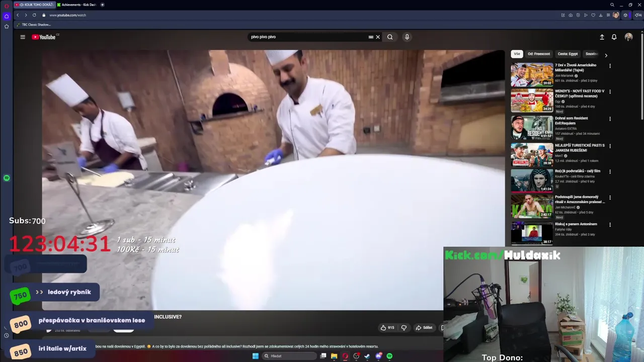
Task: Open the browser downloads arrow icon
Action: coord(601,15)
